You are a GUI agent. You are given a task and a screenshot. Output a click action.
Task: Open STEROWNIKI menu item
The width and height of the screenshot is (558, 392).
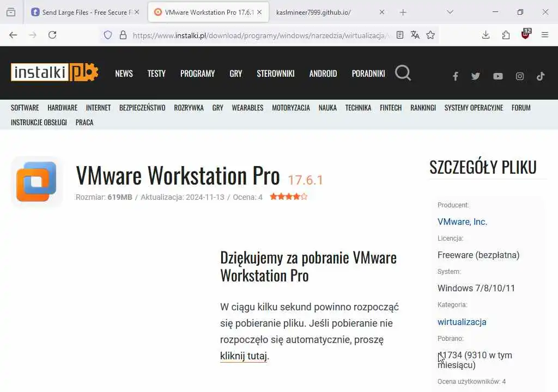276,73
